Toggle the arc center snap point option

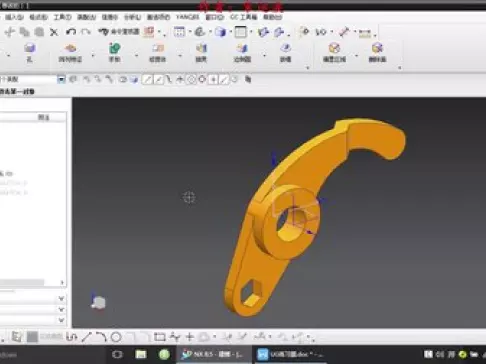point(191,79)
